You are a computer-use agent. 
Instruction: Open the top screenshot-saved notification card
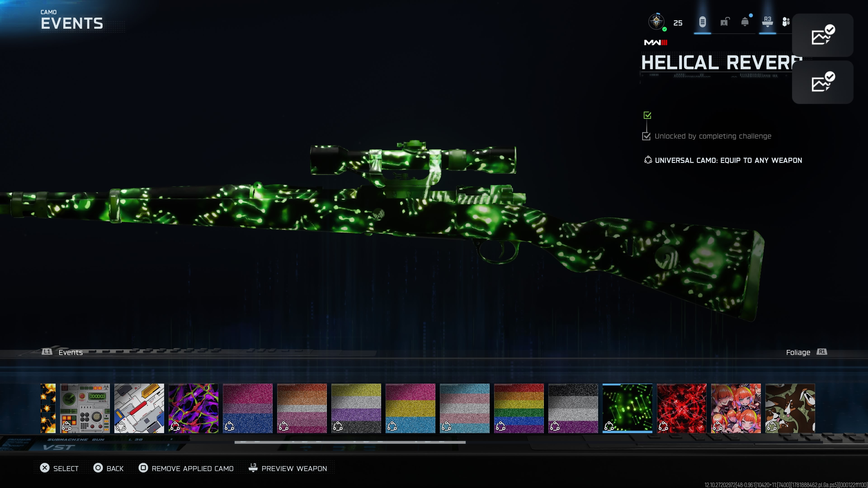[x=822, y=35]
